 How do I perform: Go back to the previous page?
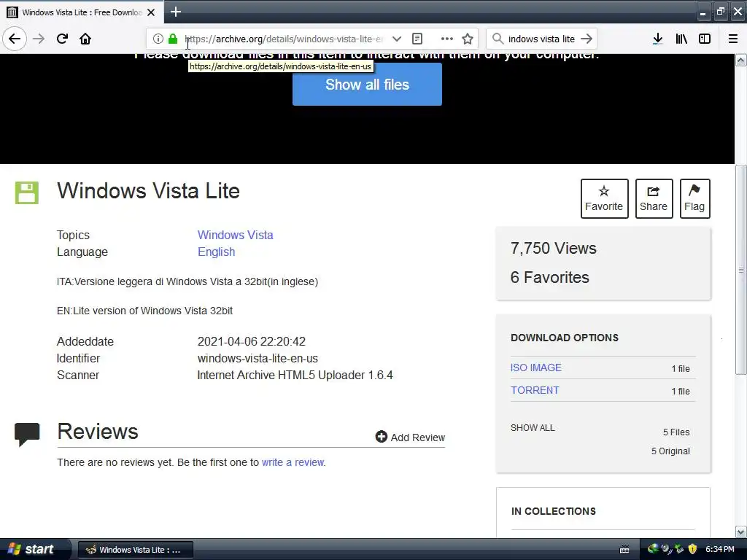pyautogui.click(x=15, y=39)
